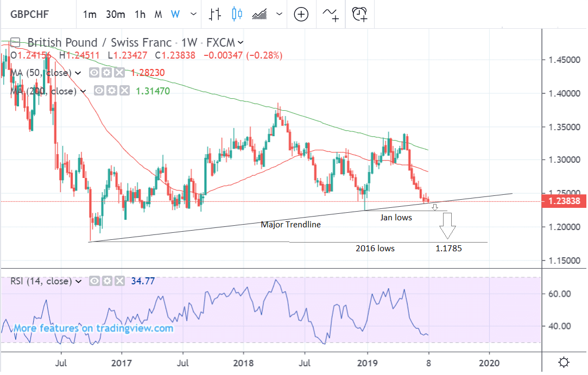Open the Indicators wave icon
588x375 pixels.
330,15
